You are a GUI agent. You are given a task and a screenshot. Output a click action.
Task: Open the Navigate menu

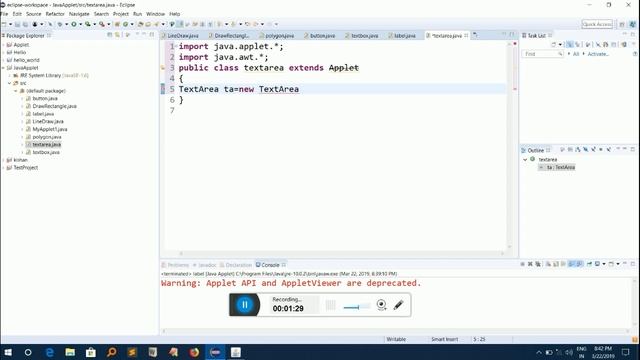(x=79, y=14)
